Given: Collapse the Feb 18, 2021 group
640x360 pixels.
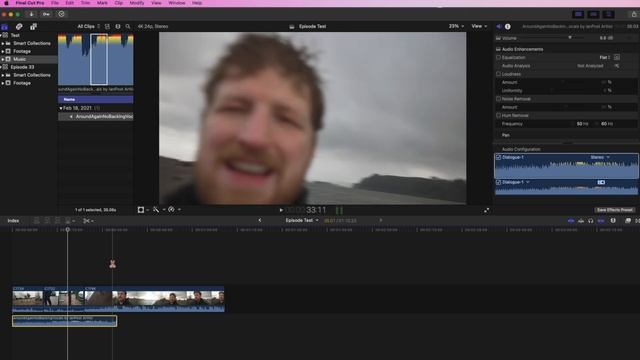Looking at the screenshot, I should tap(61, 108).
